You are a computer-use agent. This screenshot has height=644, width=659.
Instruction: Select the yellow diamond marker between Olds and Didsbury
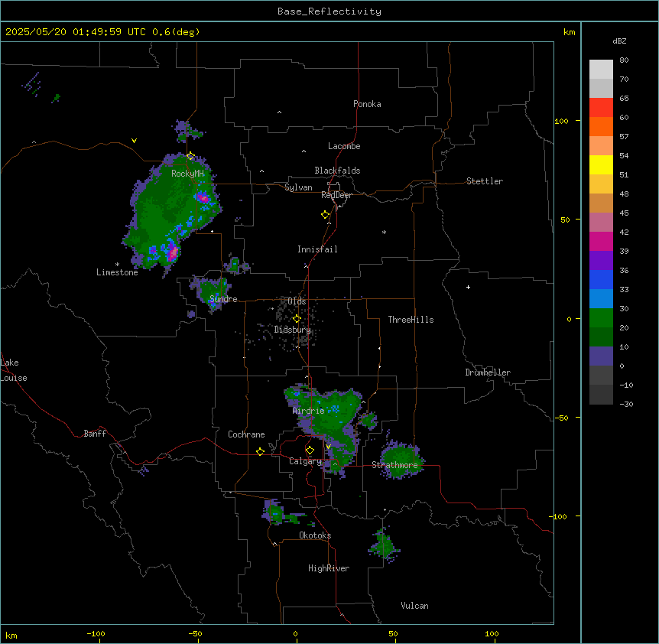tap(297, 319)
